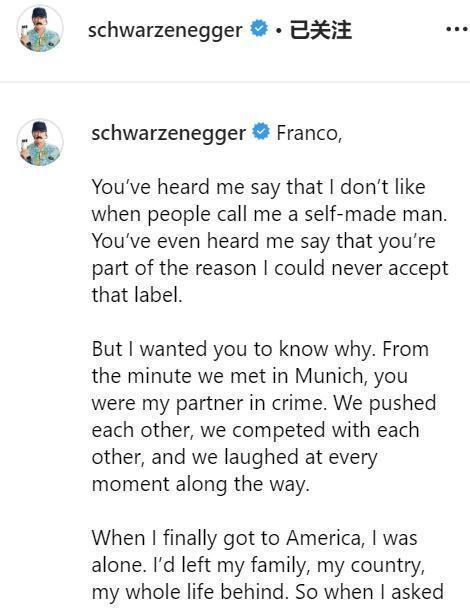470x610 pixels.
Task: Open the schwarzenegger username link in the caption
Action: click(169, 133)
